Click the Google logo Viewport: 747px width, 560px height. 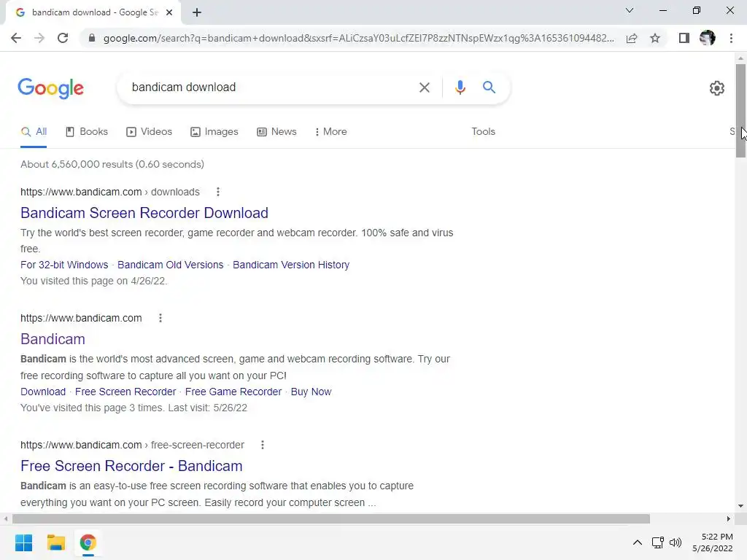[x=51, y=88]
